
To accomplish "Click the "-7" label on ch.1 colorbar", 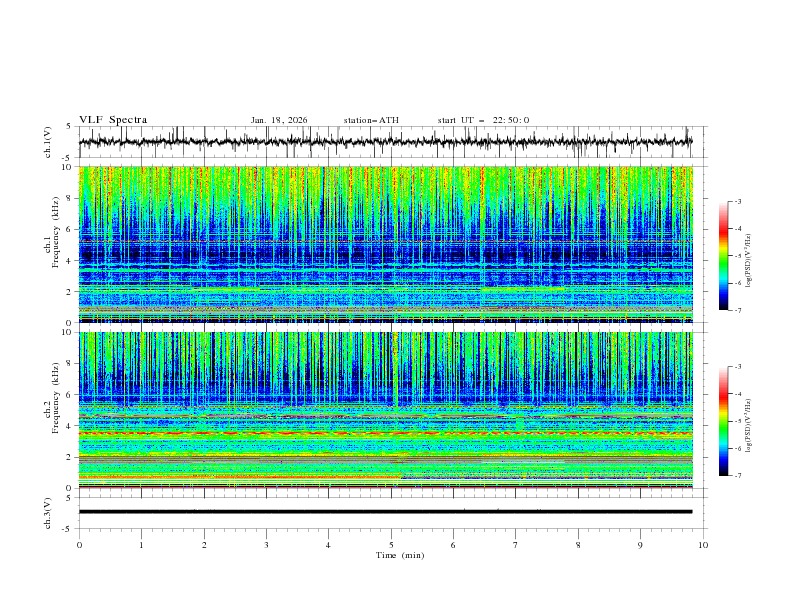I will pyautogui.click(x=738, y=310).
